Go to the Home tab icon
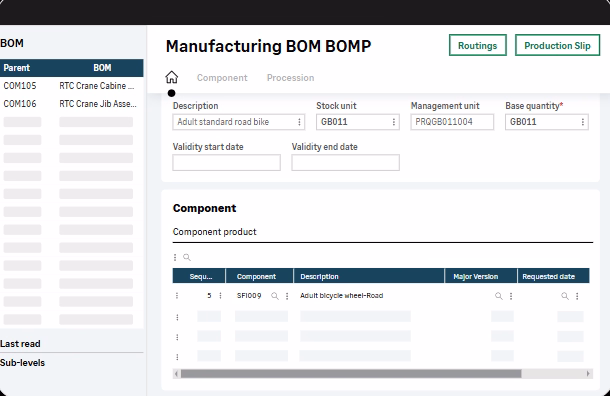Screen dimensions: 610x396 172,77
